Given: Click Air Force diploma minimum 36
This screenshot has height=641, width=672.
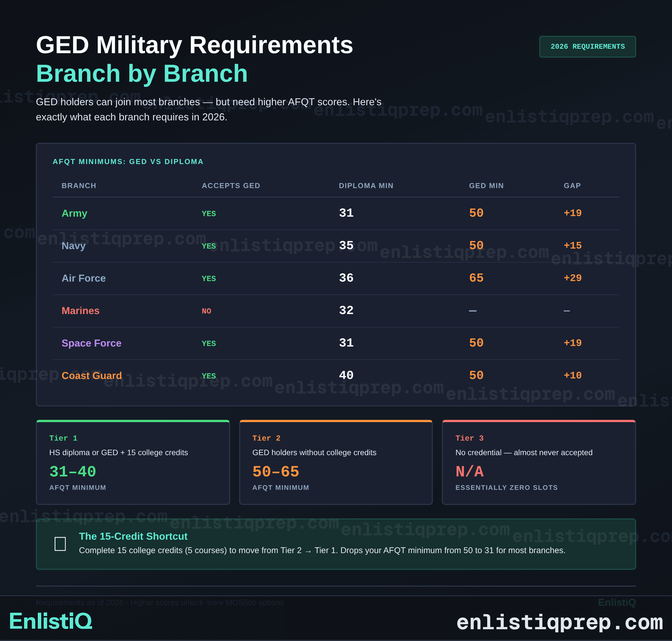Looking at the screenshot, I should [x=346, y=278].
